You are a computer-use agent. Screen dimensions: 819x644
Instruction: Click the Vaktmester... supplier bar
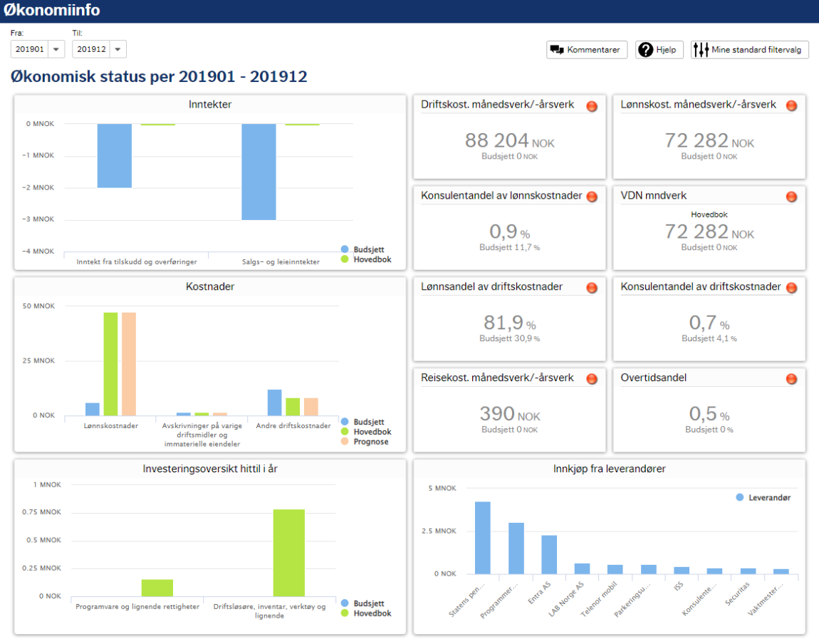781,571
